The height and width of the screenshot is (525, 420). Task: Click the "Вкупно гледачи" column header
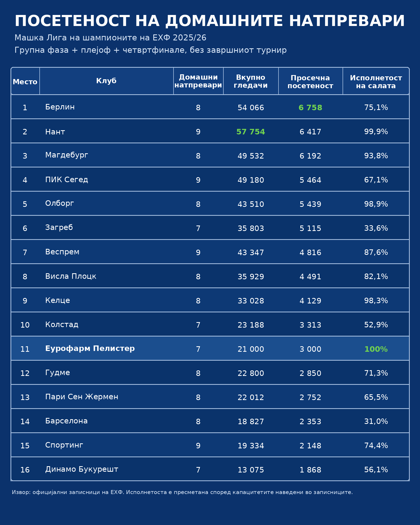251,81
